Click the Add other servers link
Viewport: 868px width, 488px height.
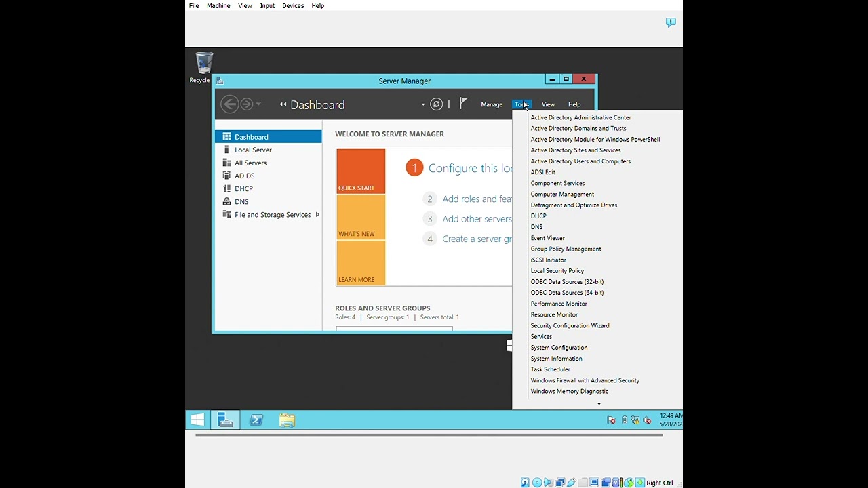[477, 218]
